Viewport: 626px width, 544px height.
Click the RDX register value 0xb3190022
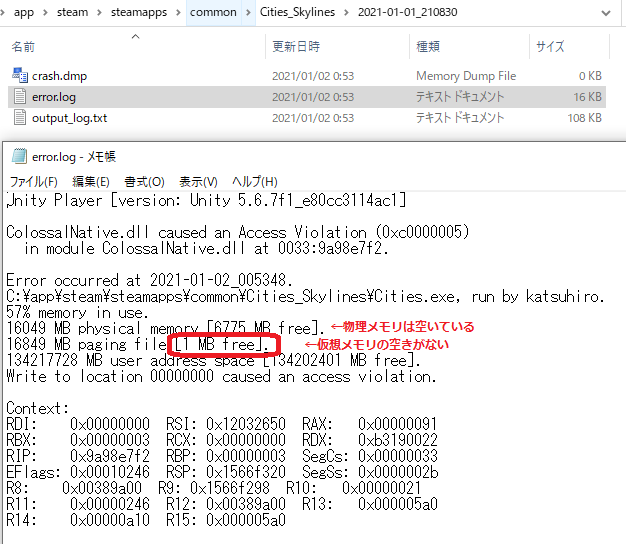coord(398,440)
